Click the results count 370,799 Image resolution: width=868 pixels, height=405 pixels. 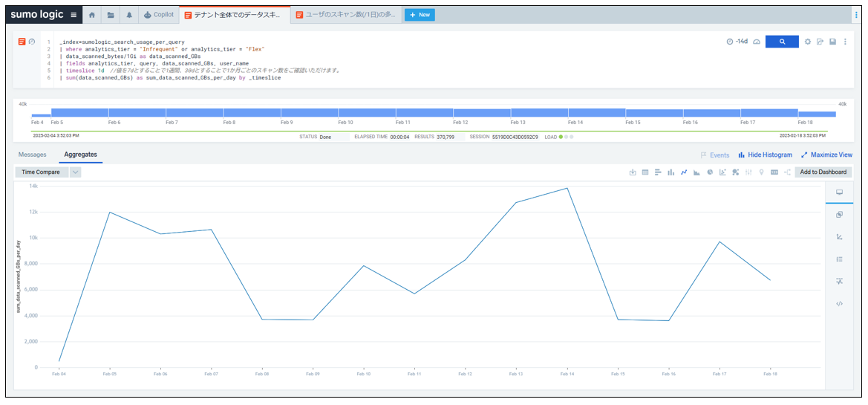coord(446,136)
